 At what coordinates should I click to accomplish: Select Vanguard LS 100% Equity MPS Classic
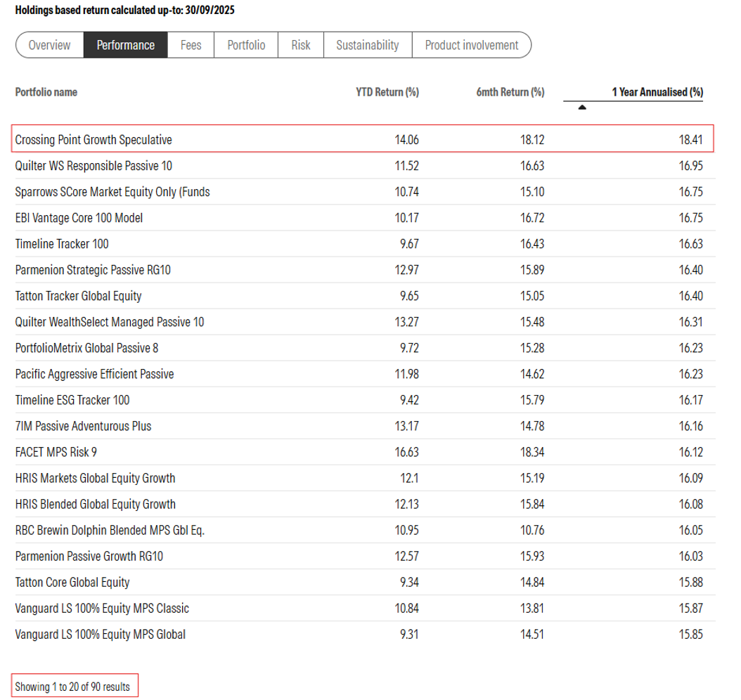[102, 609]
